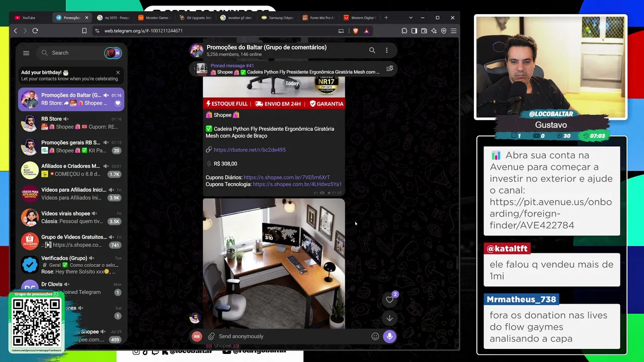The height and width of the screenshot is (362, 644).
Task: Open Promoções do Baltar chat in sidebar
Action: [71, 99]
